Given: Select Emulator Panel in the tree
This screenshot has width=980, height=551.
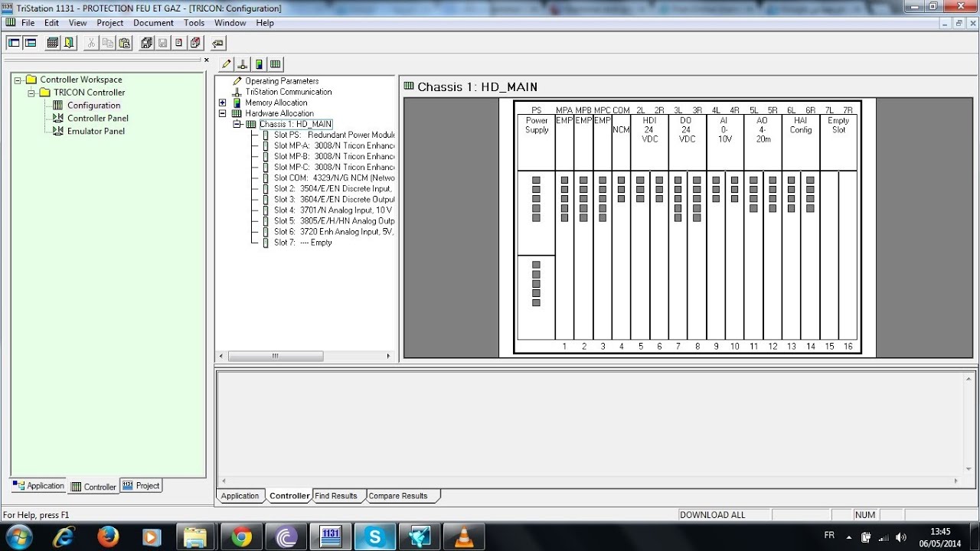Looking at the screenshot, I should click(96, 132).
